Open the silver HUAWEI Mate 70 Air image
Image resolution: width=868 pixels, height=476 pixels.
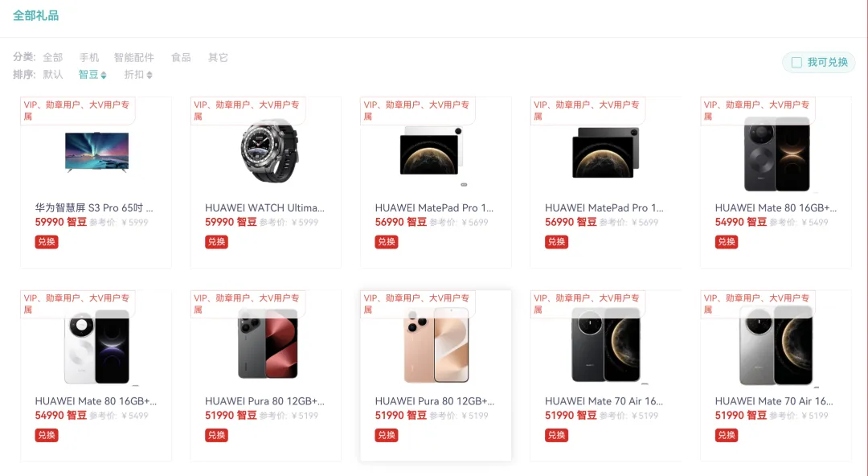[x=776, y=346]
